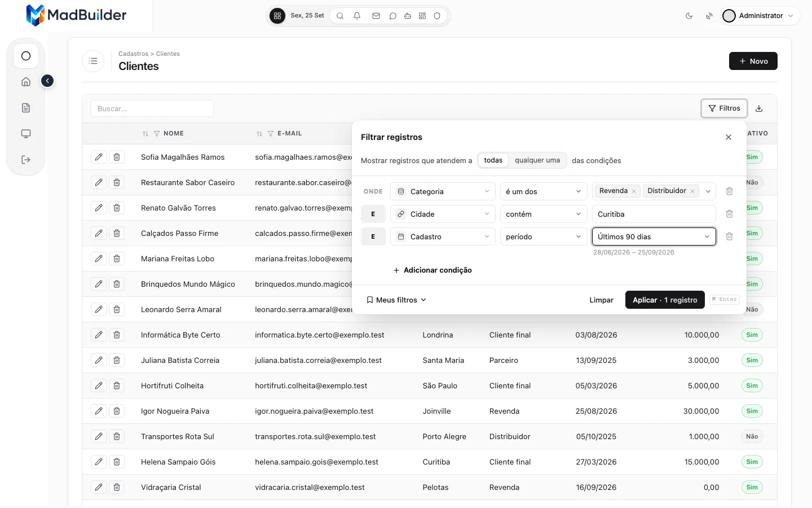Open the monitor icon in the sidebar
Viewport: 812px width, 508px height.
coord(26,134)
